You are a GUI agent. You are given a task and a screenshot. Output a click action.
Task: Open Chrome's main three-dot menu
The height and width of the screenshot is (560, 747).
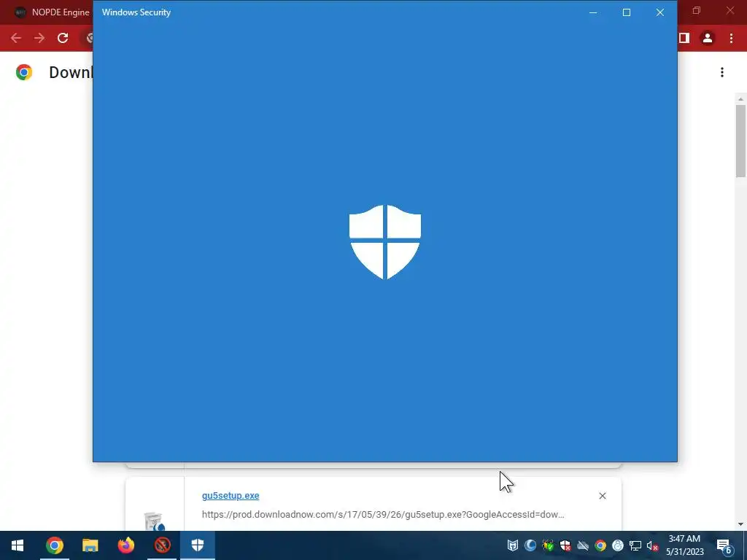[731, 38]
